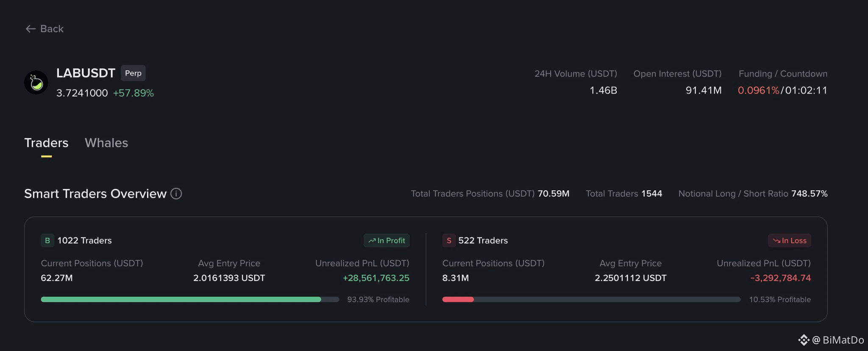868x351 pixels.
Task: Click the In Profit trend badge
Action: click(x=387, y=240)
